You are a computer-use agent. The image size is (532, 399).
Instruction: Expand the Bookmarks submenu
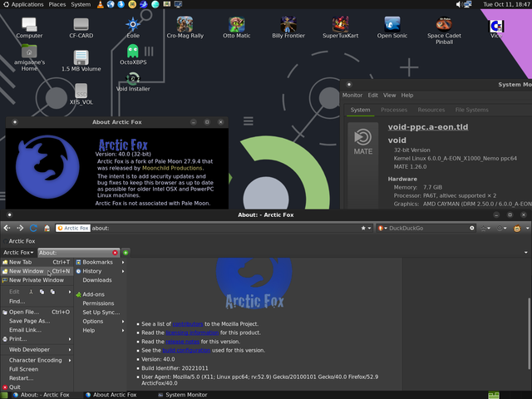pyautogui.click(x=101, y=263)
